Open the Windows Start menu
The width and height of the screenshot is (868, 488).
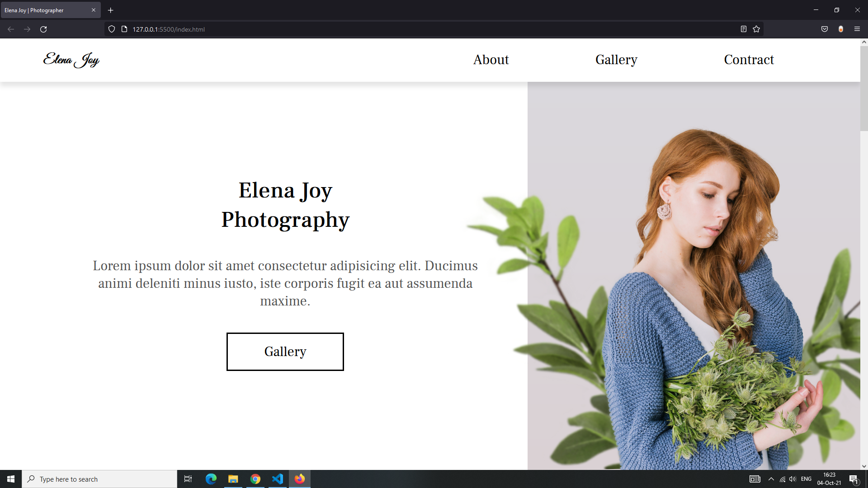point(10,479)
